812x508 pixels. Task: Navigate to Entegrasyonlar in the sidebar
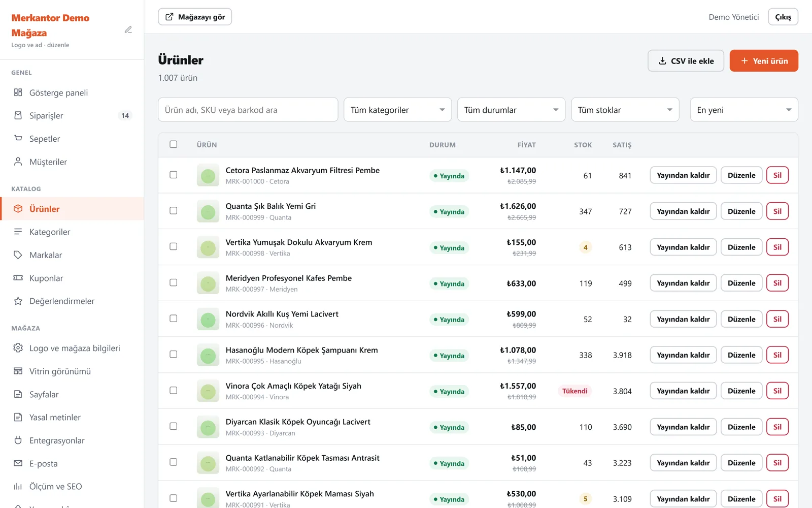tap(72, 440)
